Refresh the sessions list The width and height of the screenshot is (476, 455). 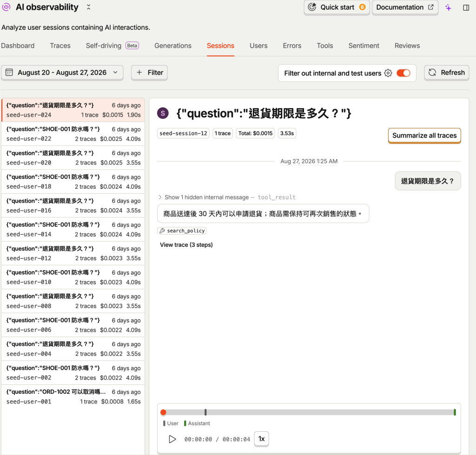coord(447,73)
